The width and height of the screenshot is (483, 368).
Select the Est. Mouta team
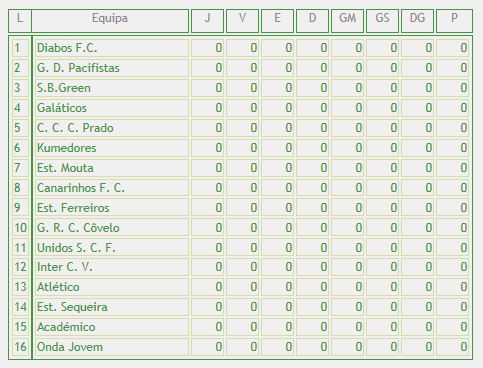click(x=65, y=168)
